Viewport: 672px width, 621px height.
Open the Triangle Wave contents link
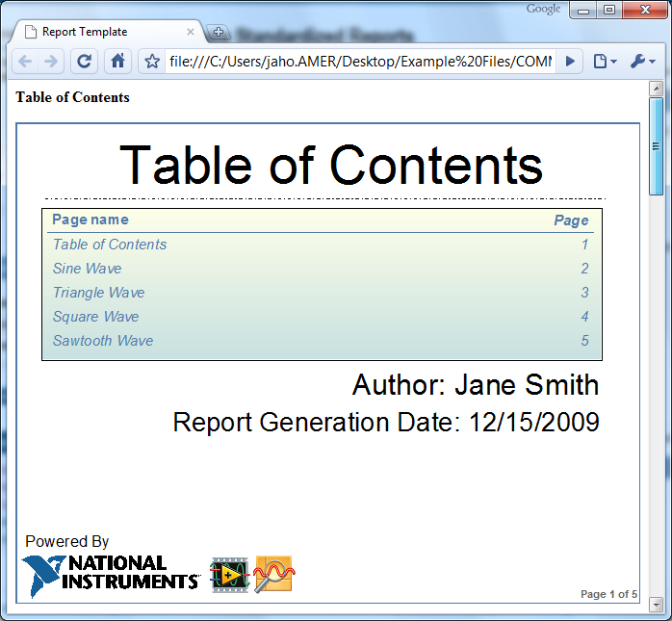98,293
